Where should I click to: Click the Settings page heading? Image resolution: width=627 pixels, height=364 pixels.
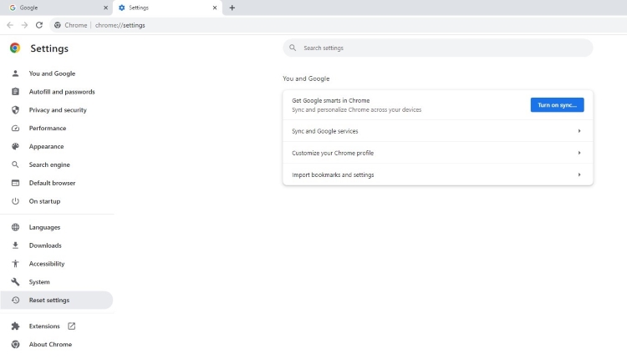point(49,48)
